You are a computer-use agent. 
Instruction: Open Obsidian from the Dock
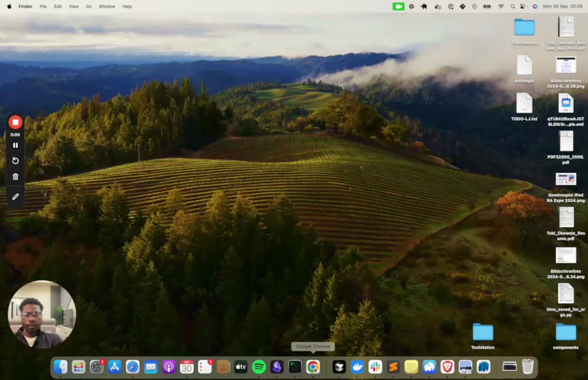tap(277, 367)
